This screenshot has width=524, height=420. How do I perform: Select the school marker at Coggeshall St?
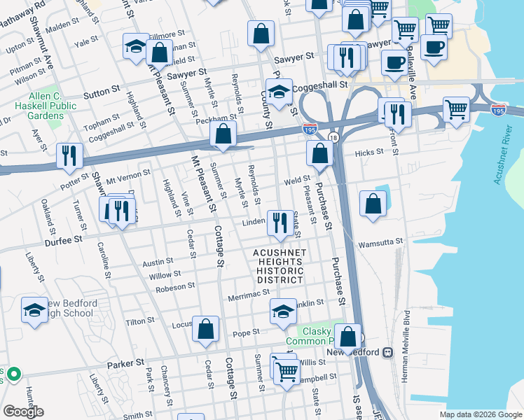pos(279,93)
